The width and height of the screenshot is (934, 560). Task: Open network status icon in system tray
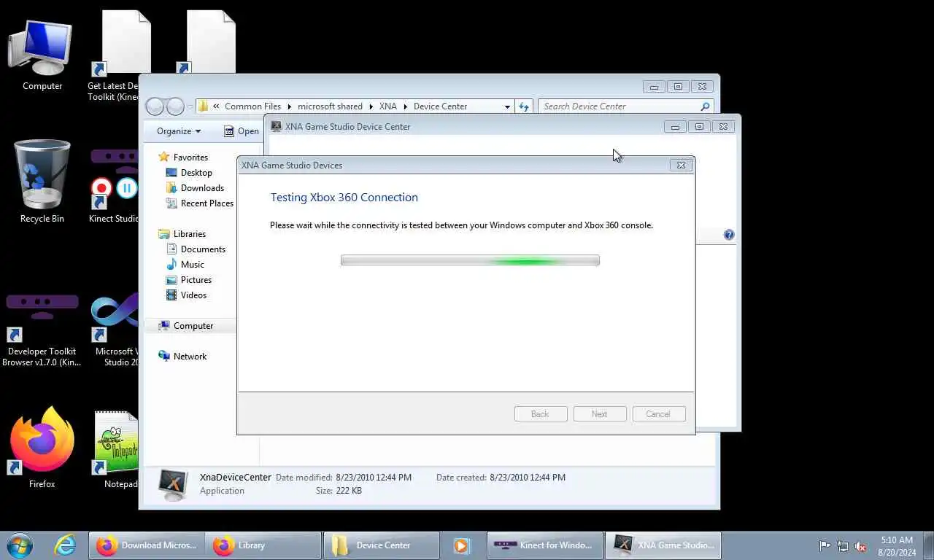tap(843, 545)
